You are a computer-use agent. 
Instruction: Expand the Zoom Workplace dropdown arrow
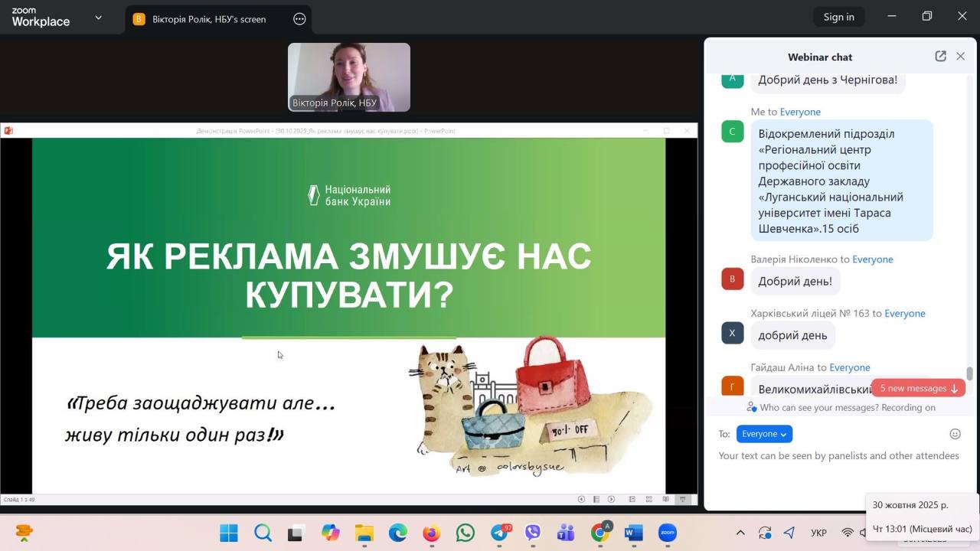98,18
